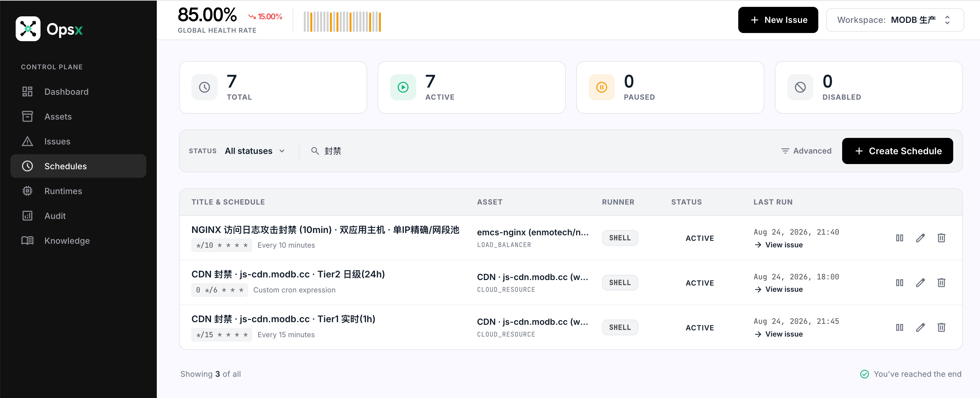Open Dashboard in the sidebar
The width and height of the screenshot is (980, 398).
(78, 92)
